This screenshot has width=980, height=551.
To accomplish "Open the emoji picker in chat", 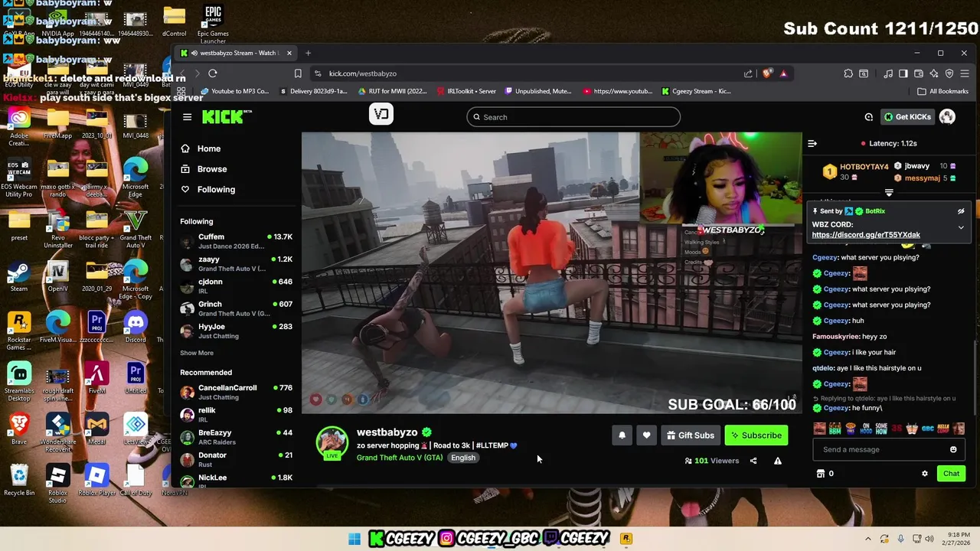I will point(953,450).
